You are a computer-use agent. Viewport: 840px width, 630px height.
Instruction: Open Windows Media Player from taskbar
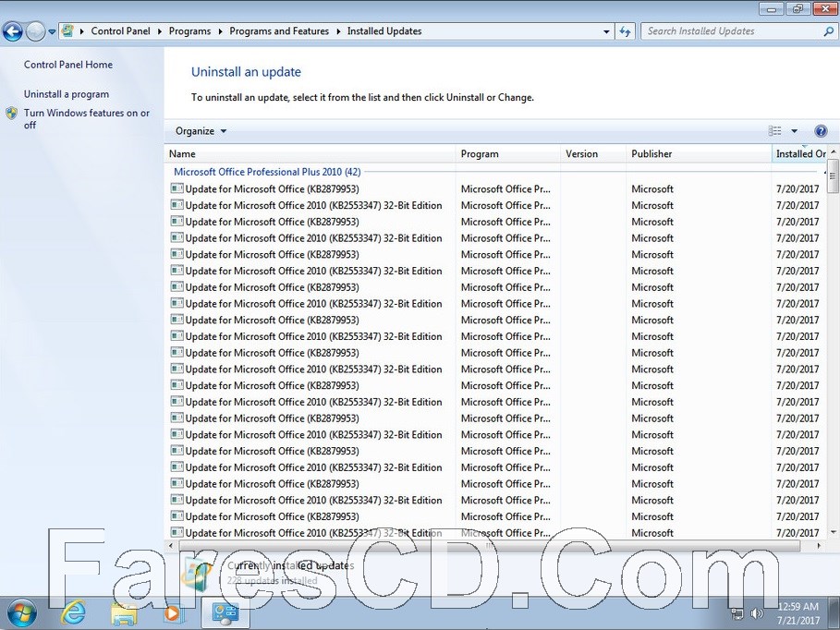click(172, 612)
